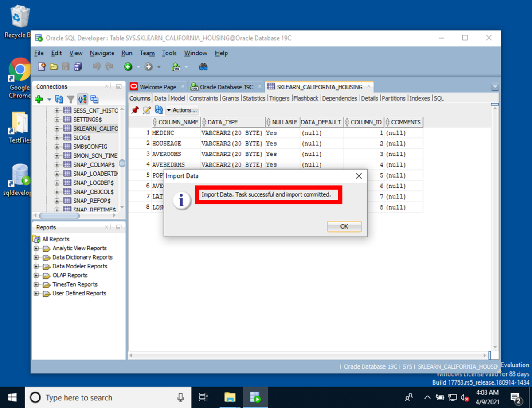
Task: Click the Redo arrow icon
Action: coord(109,67)
